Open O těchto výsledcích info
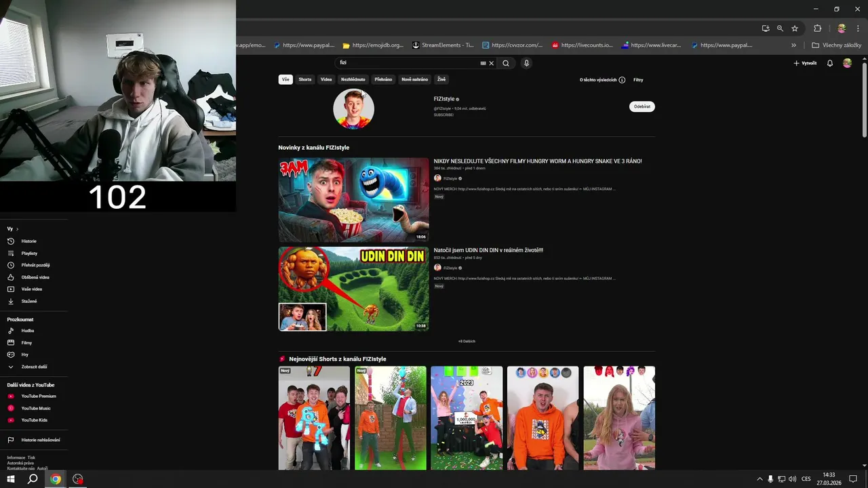 pos(602,80)
